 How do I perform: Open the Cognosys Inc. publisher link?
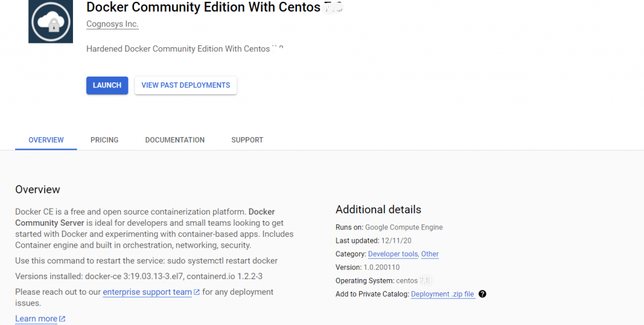[x=112, y=25]
